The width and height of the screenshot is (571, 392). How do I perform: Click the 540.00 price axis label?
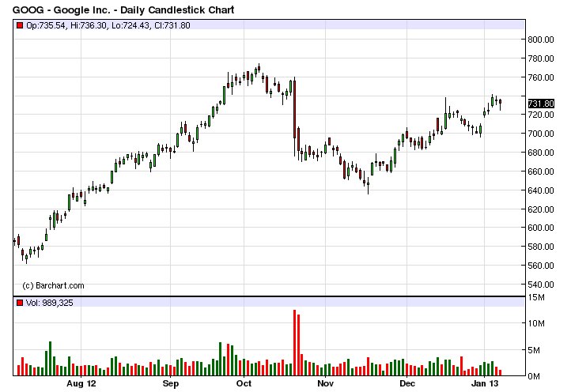[541, 285]
